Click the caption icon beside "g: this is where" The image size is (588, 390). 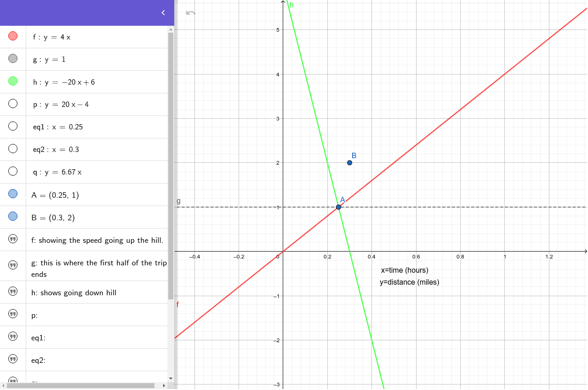[12, 264]
